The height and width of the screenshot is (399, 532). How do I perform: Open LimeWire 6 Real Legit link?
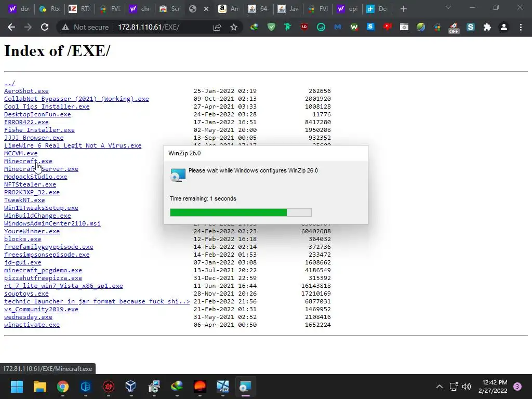[x=73, y=145]
